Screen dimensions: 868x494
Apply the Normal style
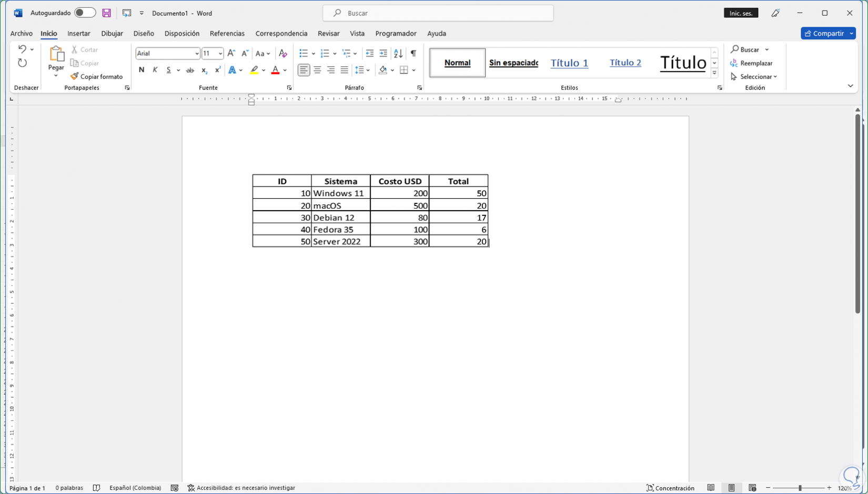458,63
